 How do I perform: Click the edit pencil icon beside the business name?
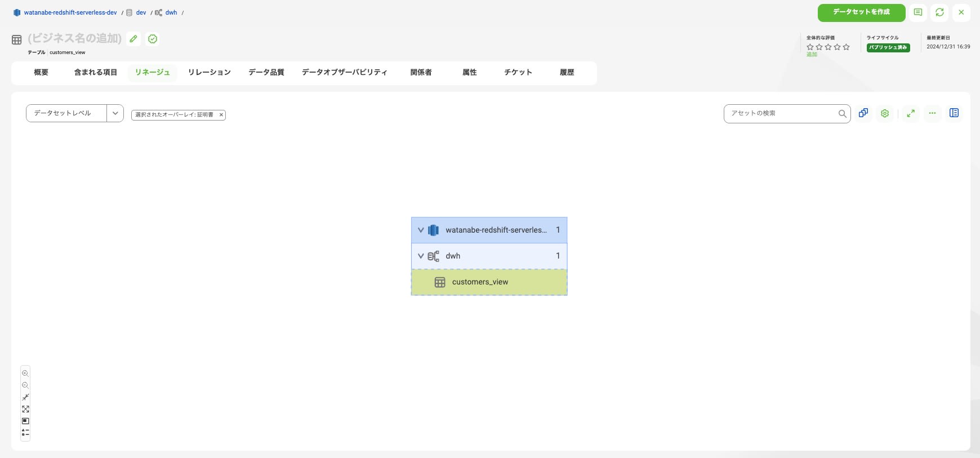pos(133,39)
